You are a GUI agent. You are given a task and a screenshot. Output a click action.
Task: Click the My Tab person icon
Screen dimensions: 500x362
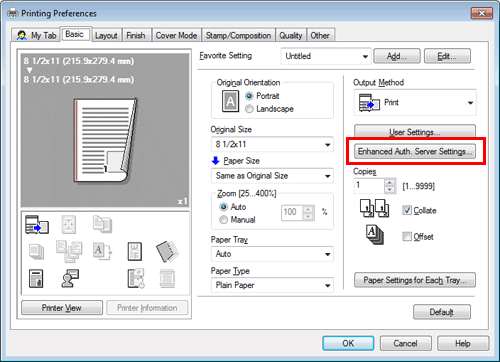(x=22, y=35)
